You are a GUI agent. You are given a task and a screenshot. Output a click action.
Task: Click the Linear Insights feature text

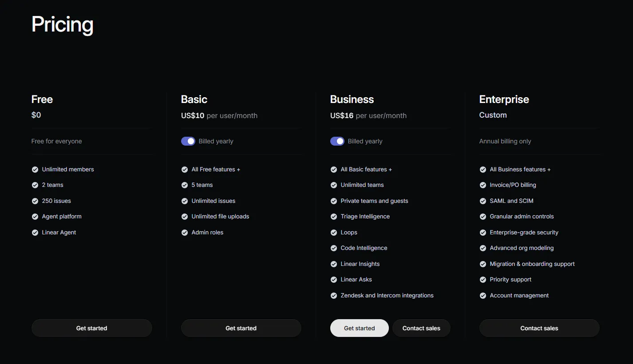coord(360,264)
